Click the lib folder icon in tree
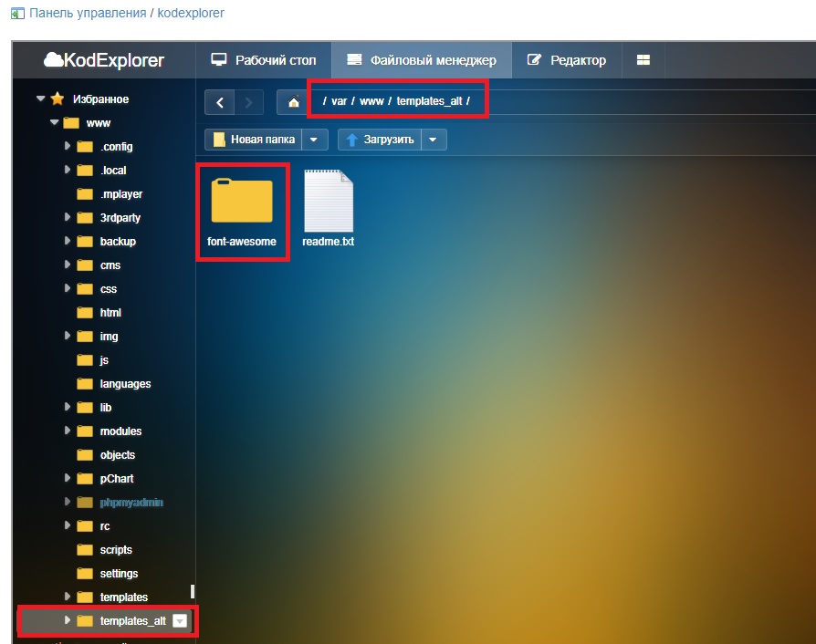This screenshot has height=644, width=816. pyautogui.click(x=85, y=408)
